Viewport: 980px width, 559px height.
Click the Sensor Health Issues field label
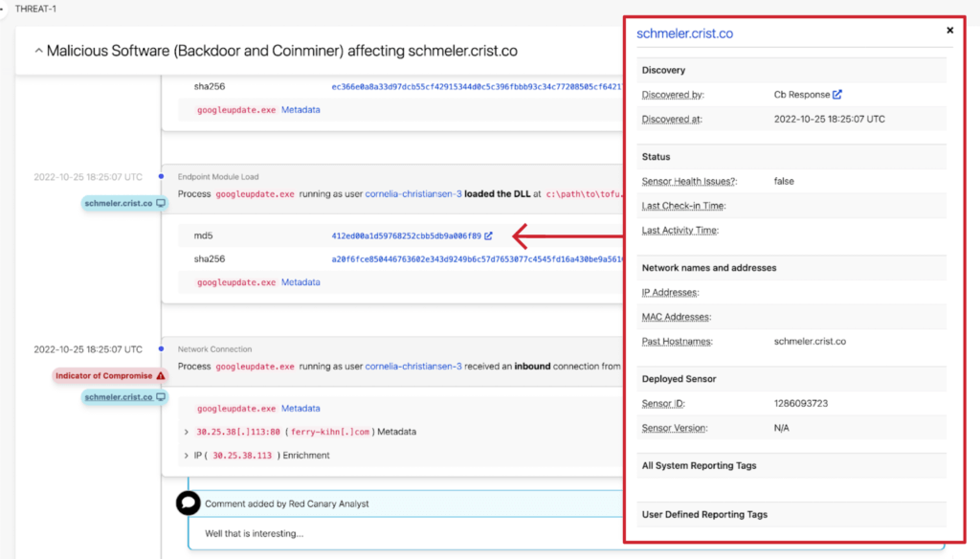[x=688, y=181]
